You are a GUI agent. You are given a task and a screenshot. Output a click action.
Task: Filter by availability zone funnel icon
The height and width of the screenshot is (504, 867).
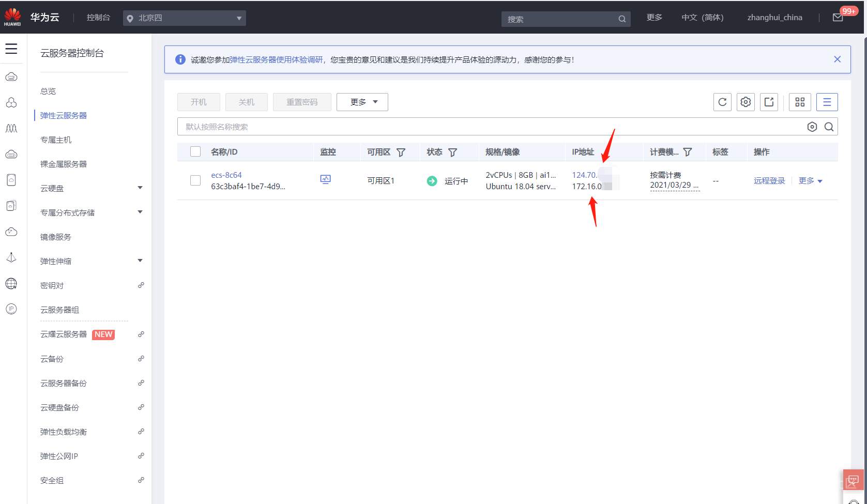click(401, 152)
